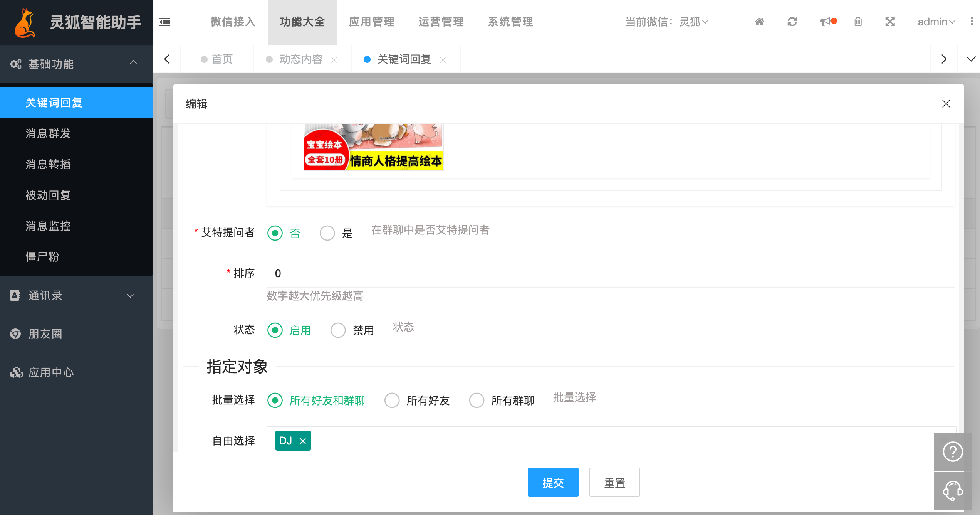Select 是 for 艾特提问者
Viewport: 980px width, 515px height.
pos(327,233)
